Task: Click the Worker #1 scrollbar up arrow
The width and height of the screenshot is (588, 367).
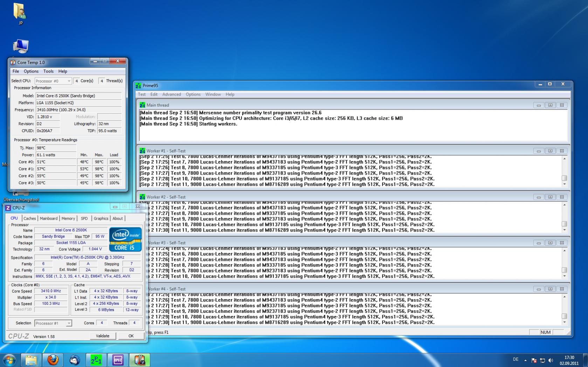Action: (x=564, y=159)
